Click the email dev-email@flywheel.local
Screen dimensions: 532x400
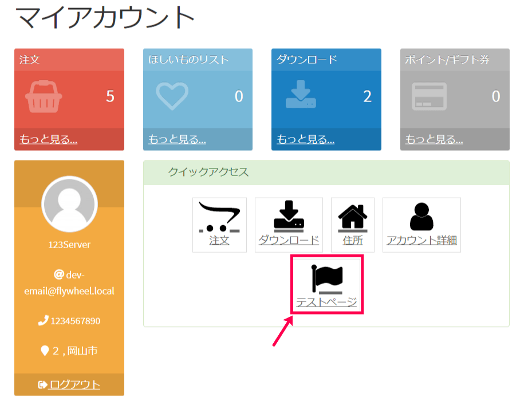pyautogui.click(x=69, y=283)
